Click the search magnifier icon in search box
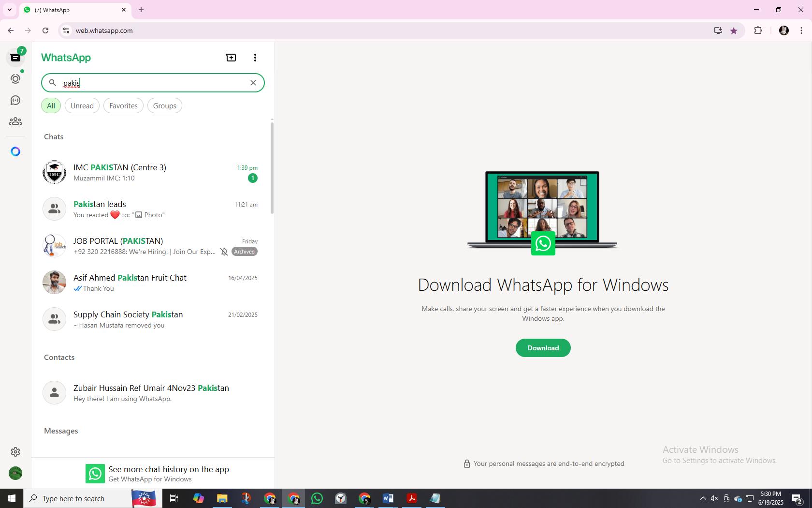This screenshot has height=508, width=812. pyautogui.click(x=53, y=83)
